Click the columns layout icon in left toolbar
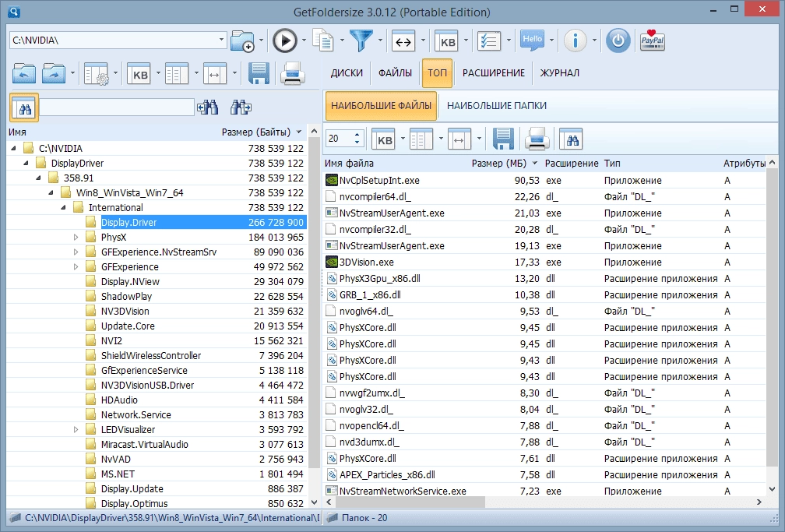785x532 pixels. click(177, 74)
